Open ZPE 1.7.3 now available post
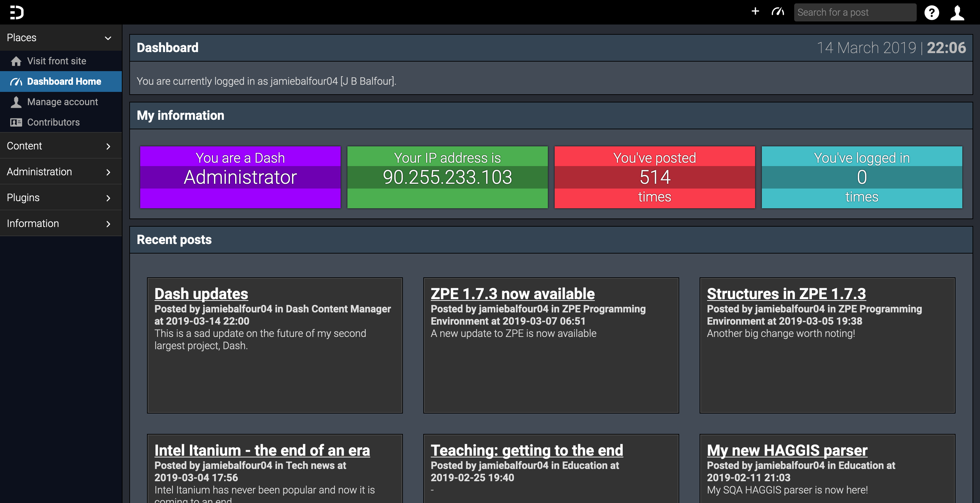Image resolution: width=980 pixels, height=503 pixels. coord(512,294)
